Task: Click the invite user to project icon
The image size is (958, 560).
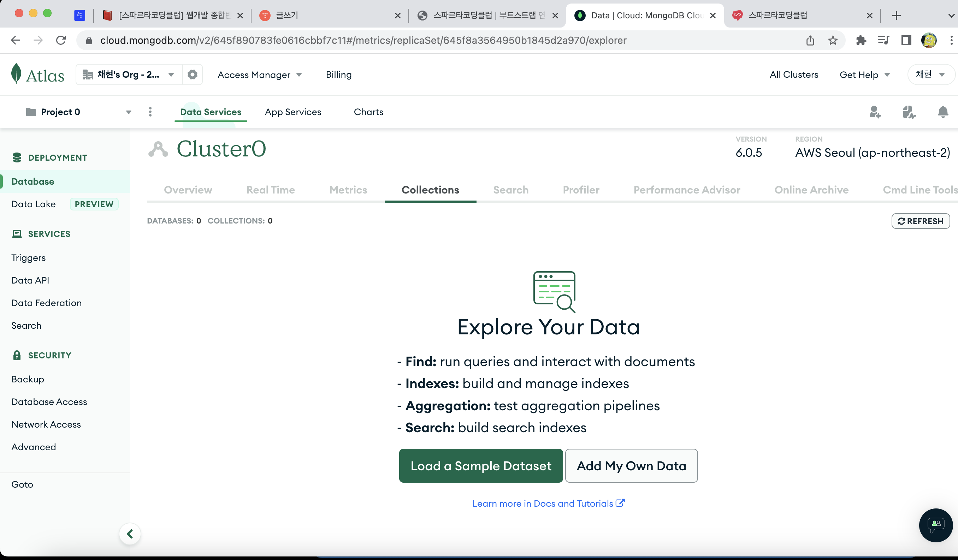Action: 875,112
